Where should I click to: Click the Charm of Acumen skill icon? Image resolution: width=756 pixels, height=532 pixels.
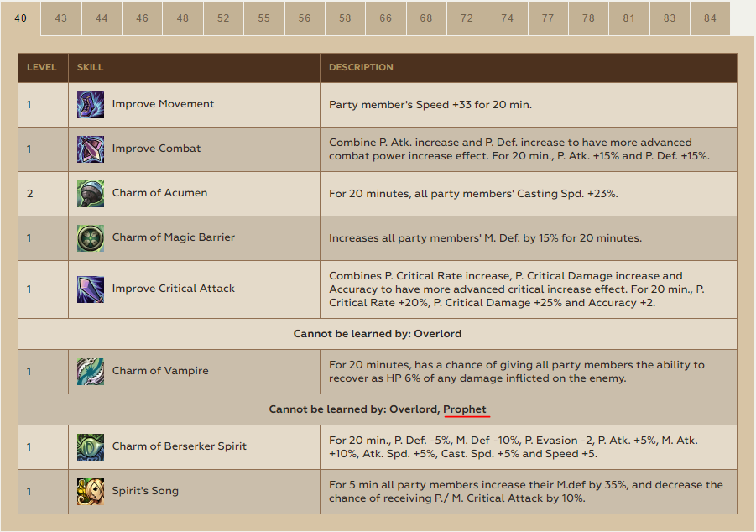pyautogui.click(x=91, y=194)
